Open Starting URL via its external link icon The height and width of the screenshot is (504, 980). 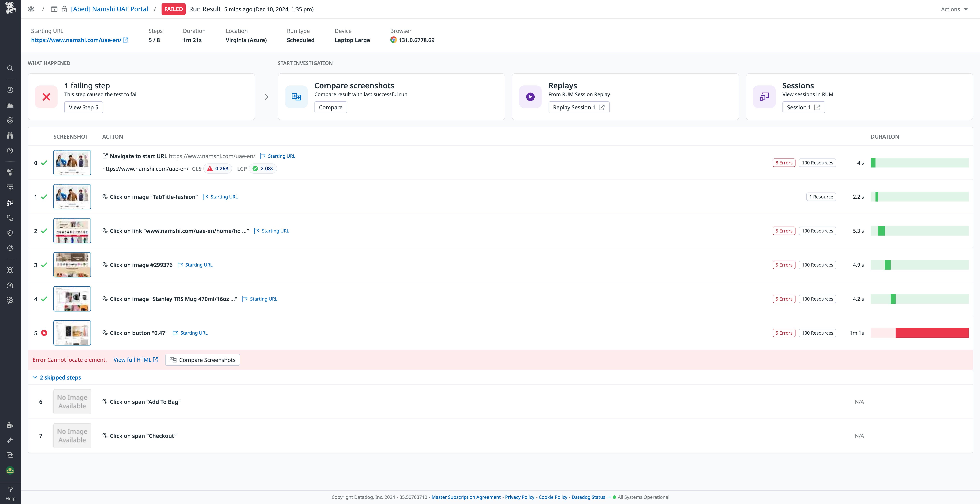pos(126,40)
